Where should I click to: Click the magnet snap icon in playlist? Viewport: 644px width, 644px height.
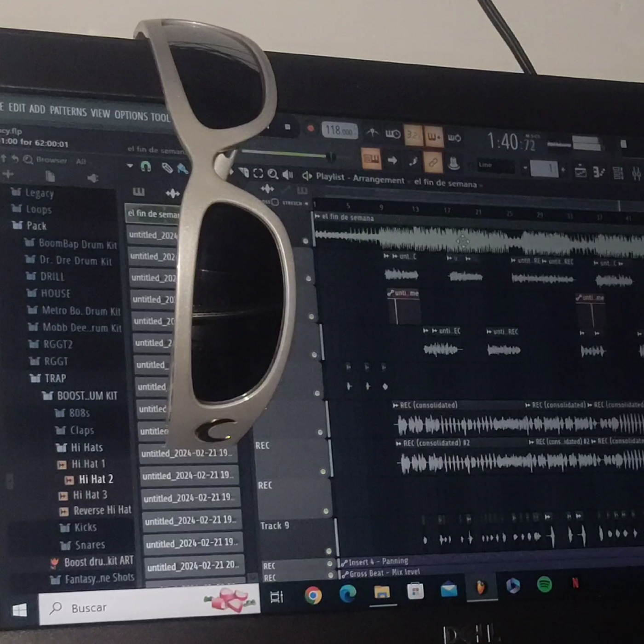tap(146, 167)
